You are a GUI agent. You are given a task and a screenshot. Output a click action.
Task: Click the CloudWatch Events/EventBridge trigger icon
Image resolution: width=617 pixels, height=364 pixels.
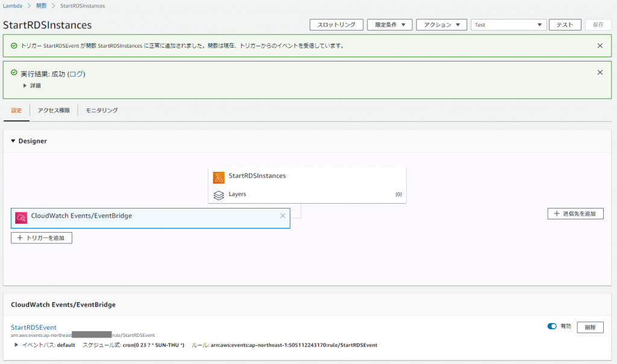tap(21, 218)
